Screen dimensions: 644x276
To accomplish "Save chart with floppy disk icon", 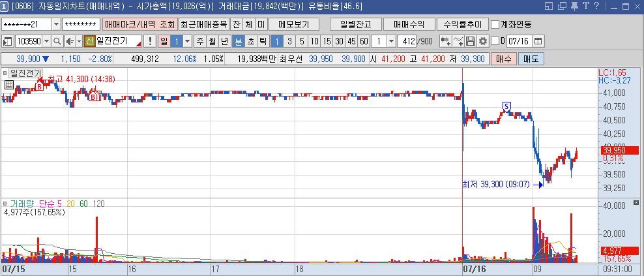I will (x=471, y=41).
